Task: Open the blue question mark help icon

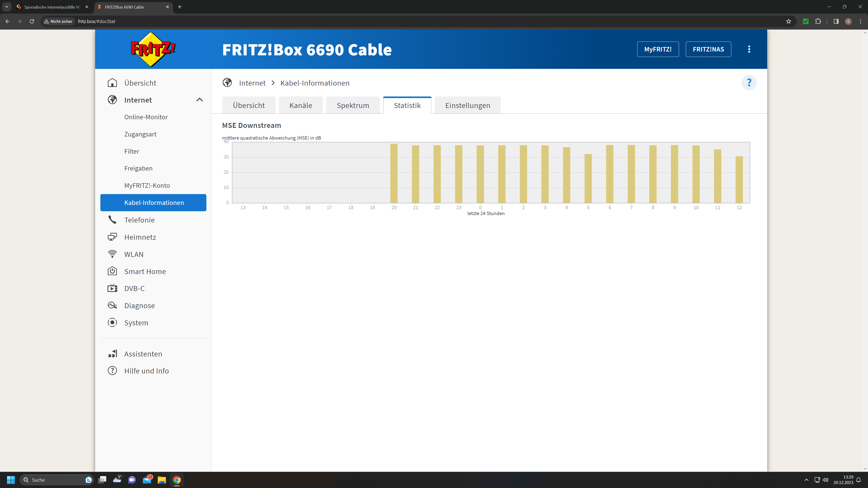Action: point(749,83)
